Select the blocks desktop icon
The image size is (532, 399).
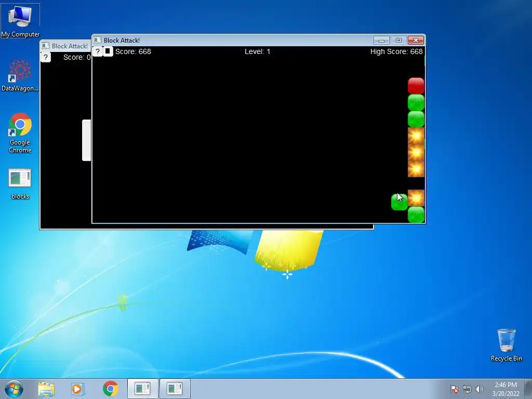20,184
